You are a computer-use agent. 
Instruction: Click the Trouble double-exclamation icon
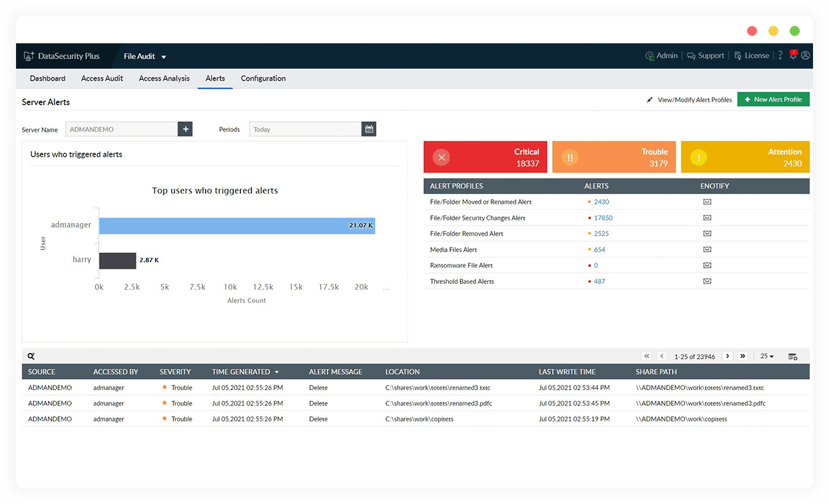click(570, 157)
